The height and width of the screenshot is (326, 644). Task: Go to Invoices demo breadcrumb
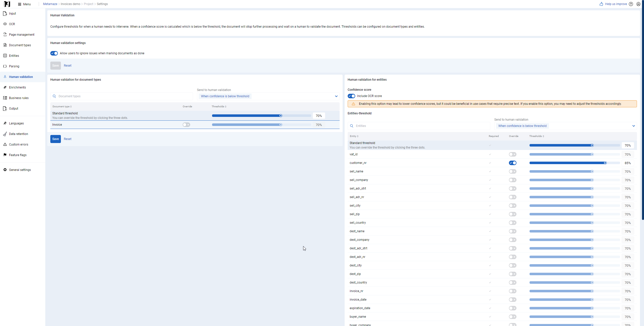[x=70, y=4]
